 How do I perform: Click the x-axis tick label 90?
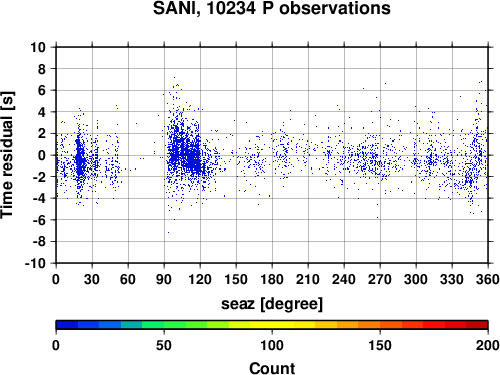pyautogui.click(x=164, y=279)
